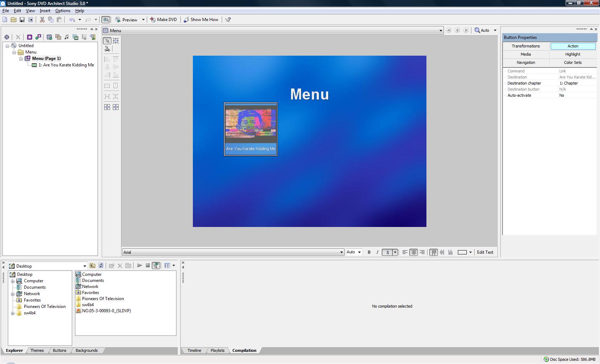Click the Center Vertically icon in the workspace toolbar

[x=116, y=107]
